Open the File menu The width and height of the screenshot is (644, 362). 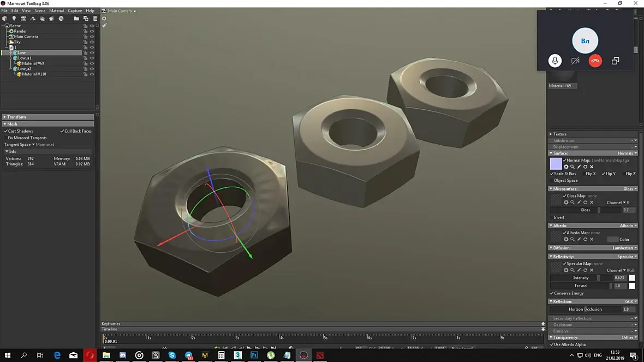[4, 11]
